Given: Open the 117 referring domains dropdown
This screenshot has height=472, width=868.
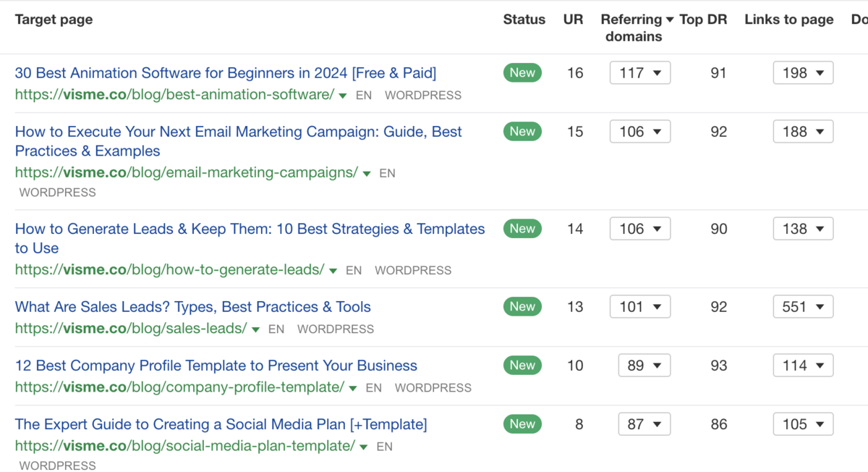Looking at the screenshot, I should tap(640, 73).
